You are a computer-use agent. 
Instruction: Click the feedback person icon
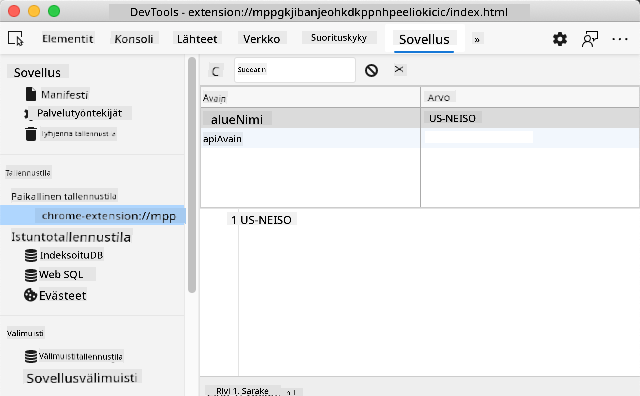[x=589, y=39]
